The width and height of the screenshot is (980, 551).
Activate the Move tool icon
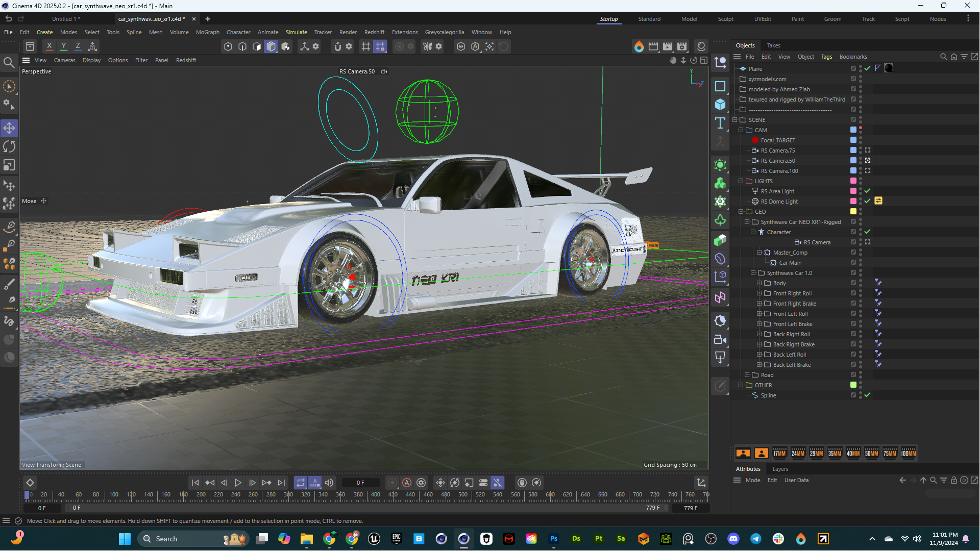coord(9,128)
